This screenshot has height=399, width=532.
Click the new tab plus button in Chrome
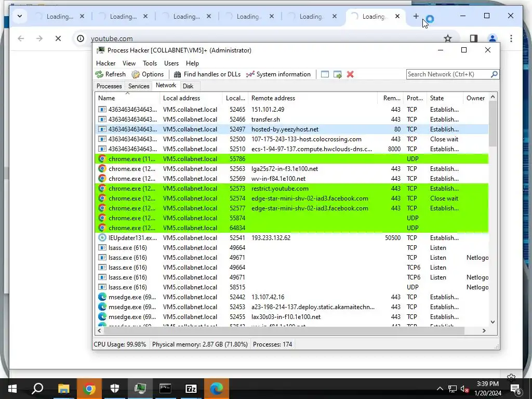(416, 16)
